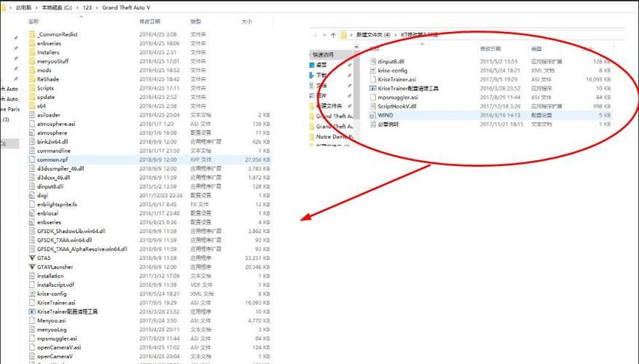The width and height of the screenshot is (639, 364).
Task: Select the GTA5 application icon
Action: point(32,258)
